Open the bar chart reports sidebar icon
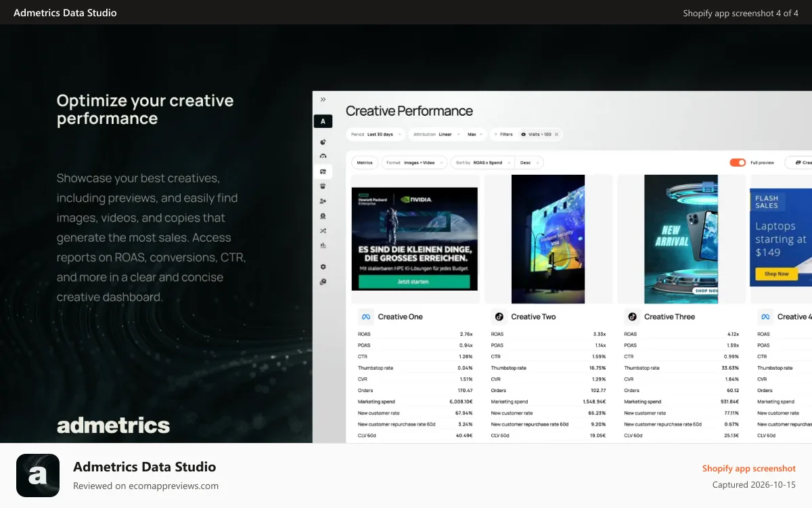Viewport: 812px width, 508px height. pyautogui.click(x=323, y=246)
